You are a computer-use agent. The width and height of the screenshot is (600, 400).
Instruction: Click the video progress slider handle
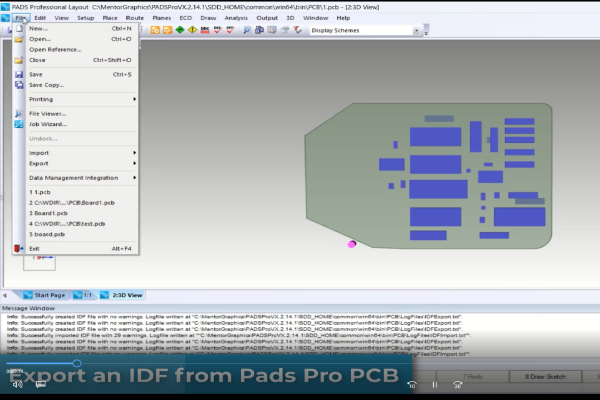click(x=77, y=363)
